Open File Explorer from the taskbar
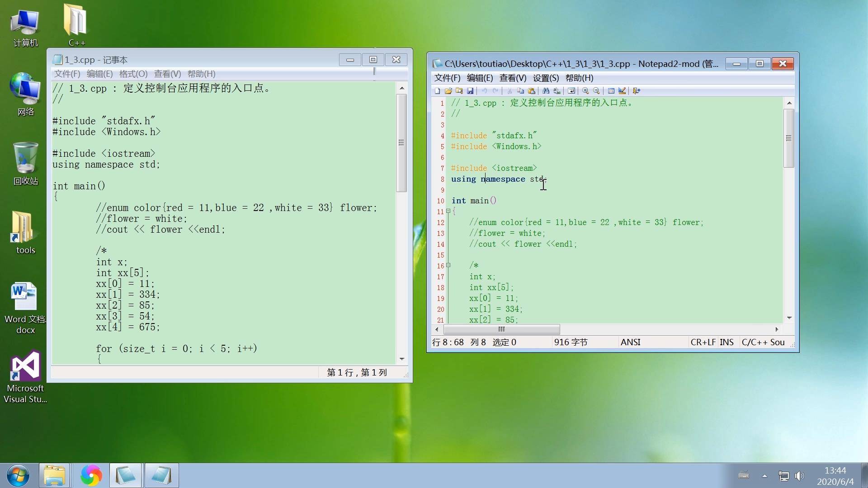The image size is (868, 488). click(x=54, y=476)
